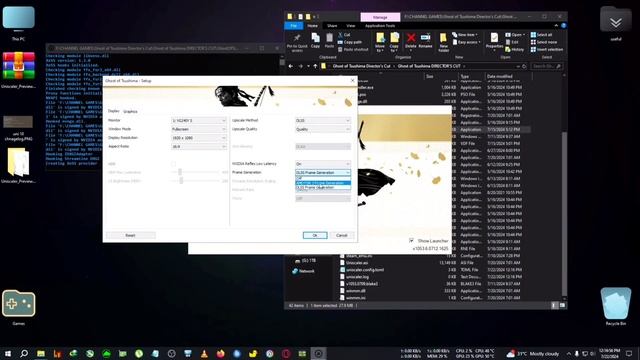
Task: Click Copy path in Explorer ribbon
Action: [349, 42]
